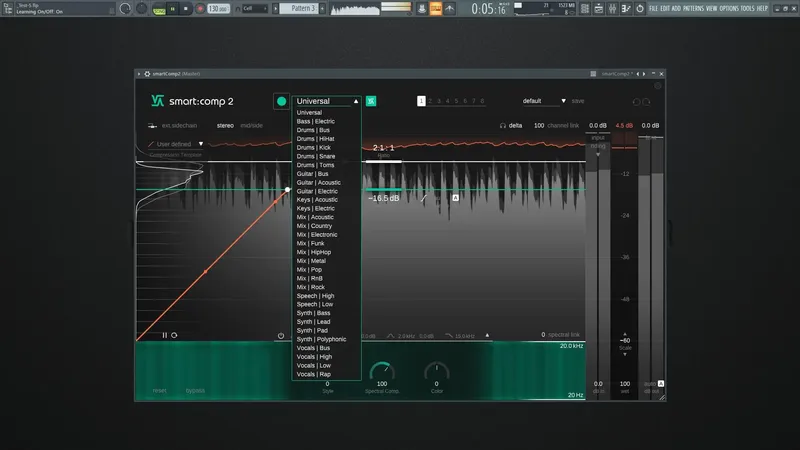
Task: Expand the spectral filter triangle arrow
Action: click(x=487, y=335)
